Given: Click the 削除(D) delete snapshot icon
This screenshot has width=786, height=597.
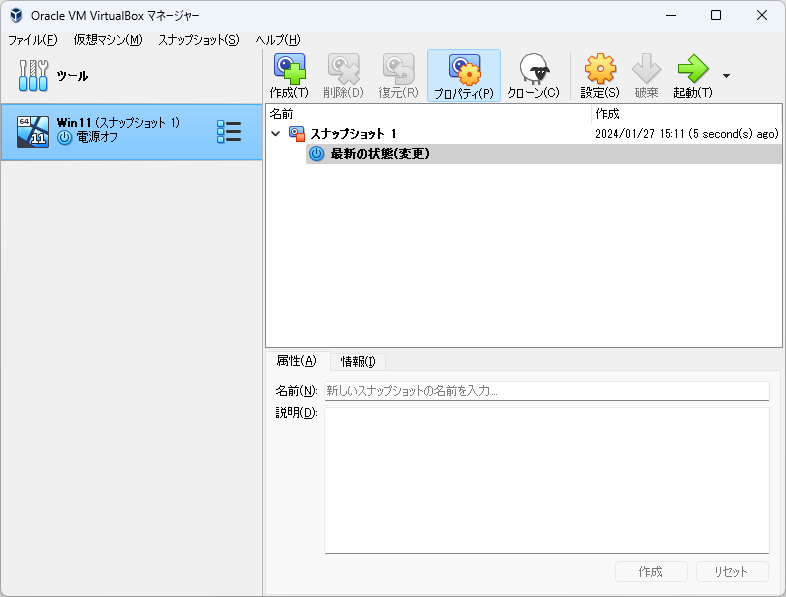Looking at the screenshot, I should [x=343, y=69].
